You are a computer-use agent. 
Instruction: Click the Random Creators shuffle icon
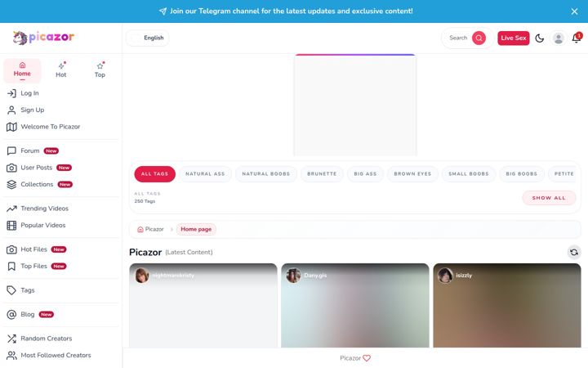click(11, 339)
